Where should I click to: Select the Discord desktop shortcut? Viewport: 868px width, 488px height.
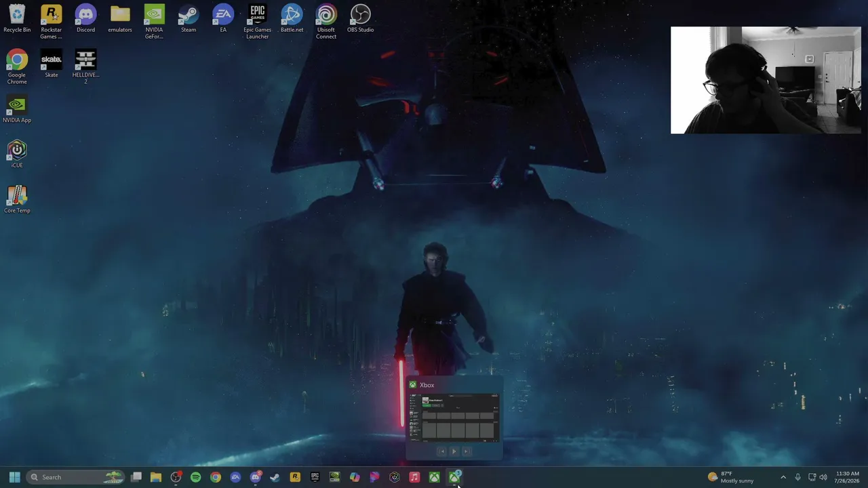85,19
